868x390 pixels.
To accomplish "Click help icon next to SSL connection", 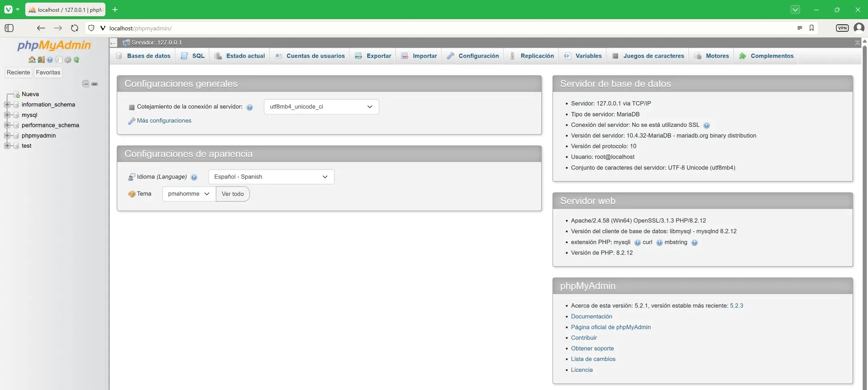I will click(707, 126).
